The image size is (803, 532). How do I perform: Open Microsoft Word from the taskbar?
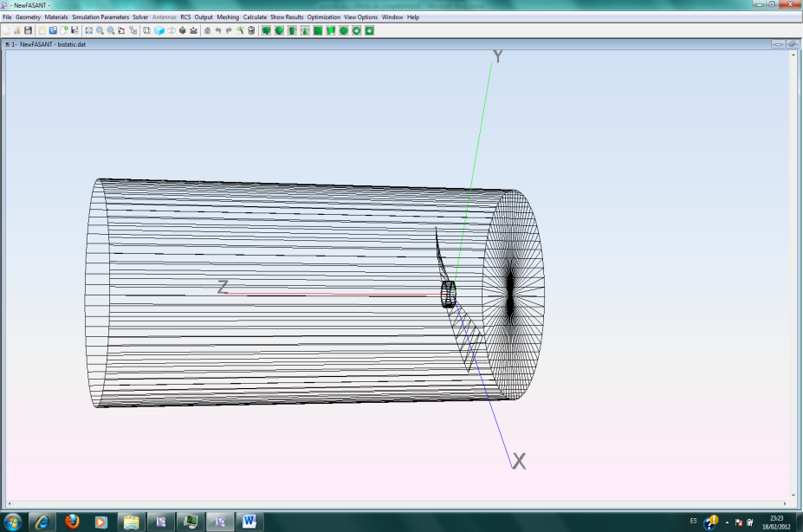pyautogui.click(x=249, y=522)
